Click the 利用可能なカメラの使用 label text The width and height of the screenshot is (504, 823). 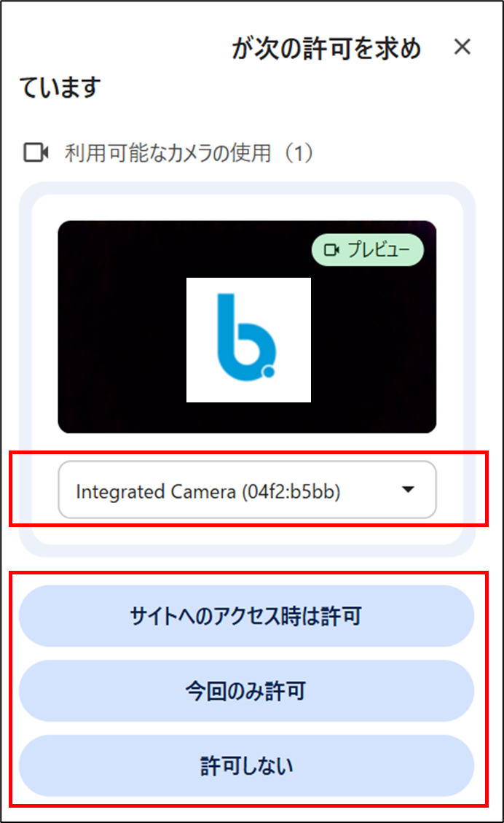pyautogui.click(x=168, y=153)
